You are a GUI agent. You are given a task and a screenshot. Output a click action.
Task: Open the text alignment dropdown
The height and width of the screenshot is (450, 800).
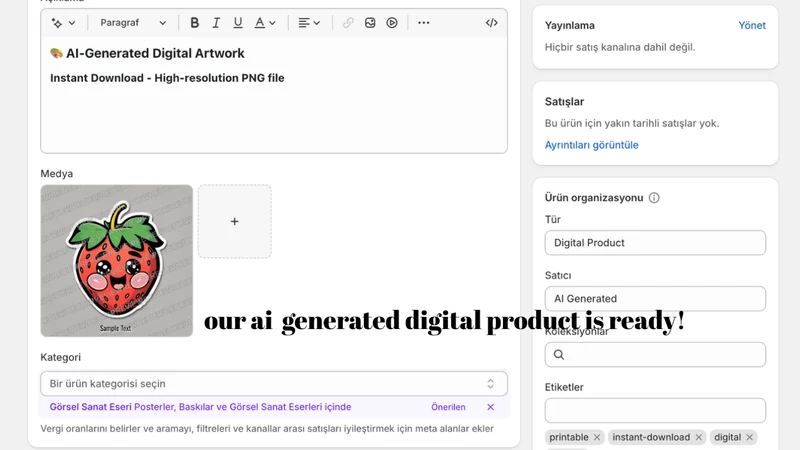[309, 23]
